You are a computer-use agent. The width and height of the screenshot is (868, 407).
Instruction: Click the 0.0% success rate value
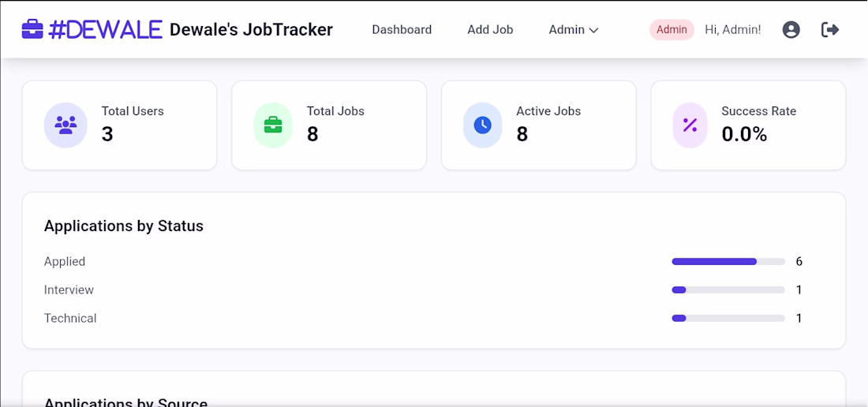click(x=745, y=134)
